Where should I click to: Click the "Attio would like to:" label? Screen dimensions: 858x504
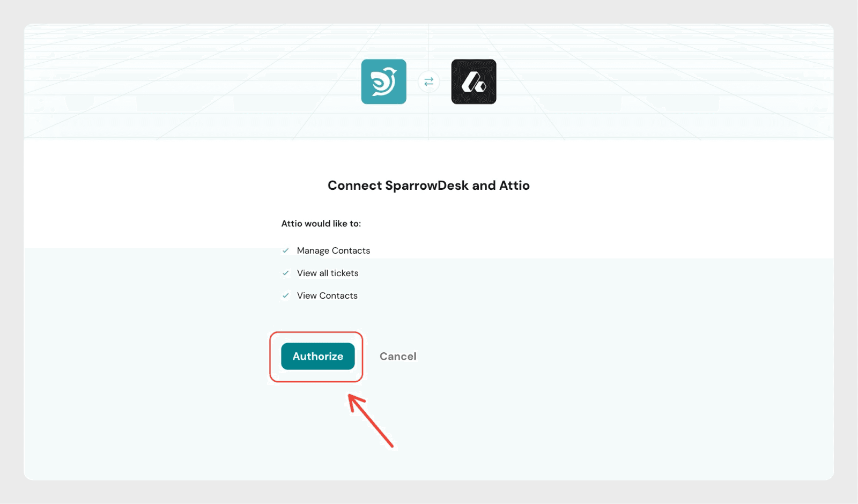(x=321, y=224)
